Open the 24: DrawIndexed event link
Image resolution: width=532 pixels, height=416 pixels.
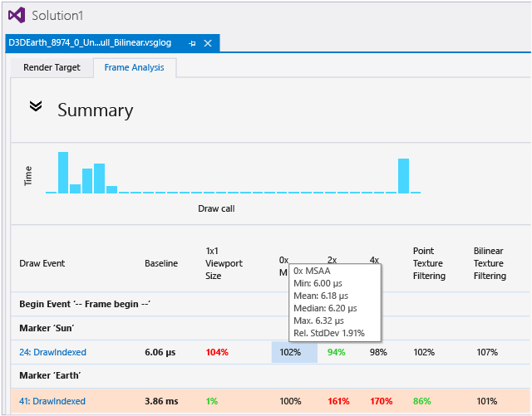point(52,352)
